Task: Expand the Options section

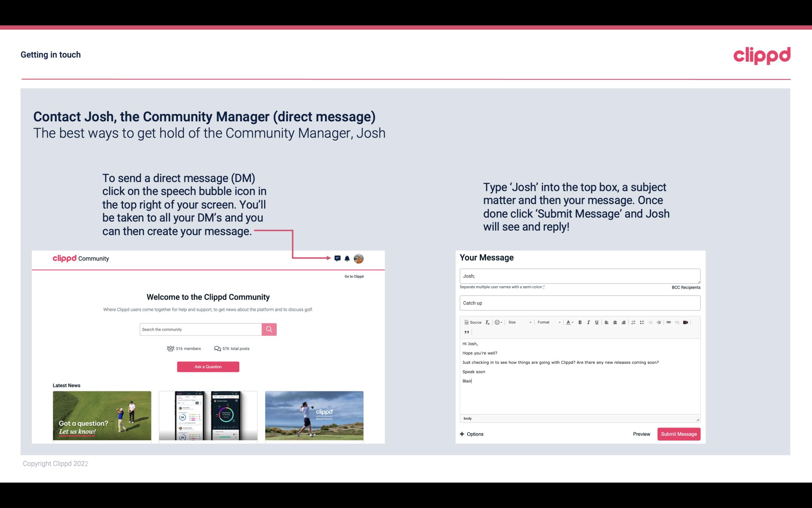Action: tap(470, 434)
